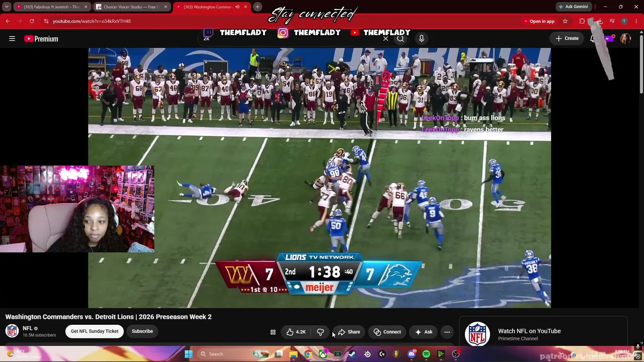The width and height of the screenshot is (644, 362).
Task: Click the NFL shield logo in Primetime card
Action: [x=477, y=334]
